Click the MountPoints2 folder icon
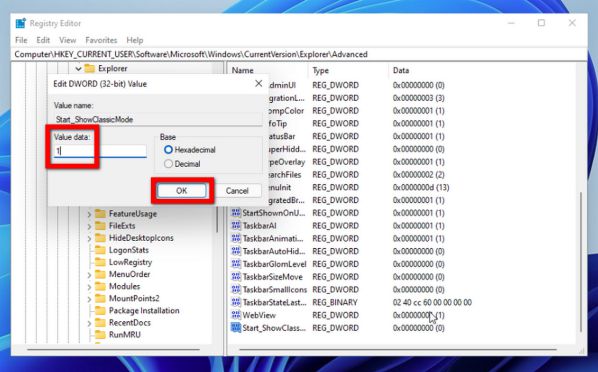This screenshot has height=372, width=598. click(100, 298)
